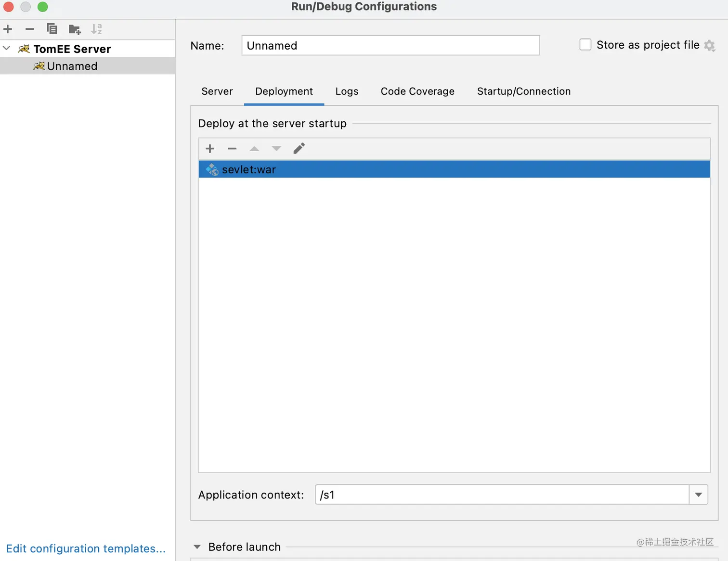The width and height of the screenshot is (728, 561).
Task: Save configuration into new folder
Action: click(x=75, y=29)
